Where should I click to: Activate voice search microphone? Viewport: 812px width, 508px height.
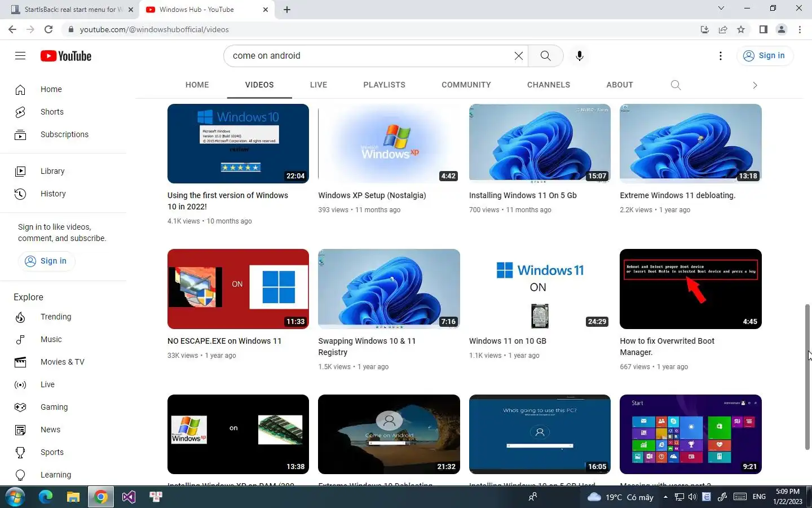coord(579,56)
